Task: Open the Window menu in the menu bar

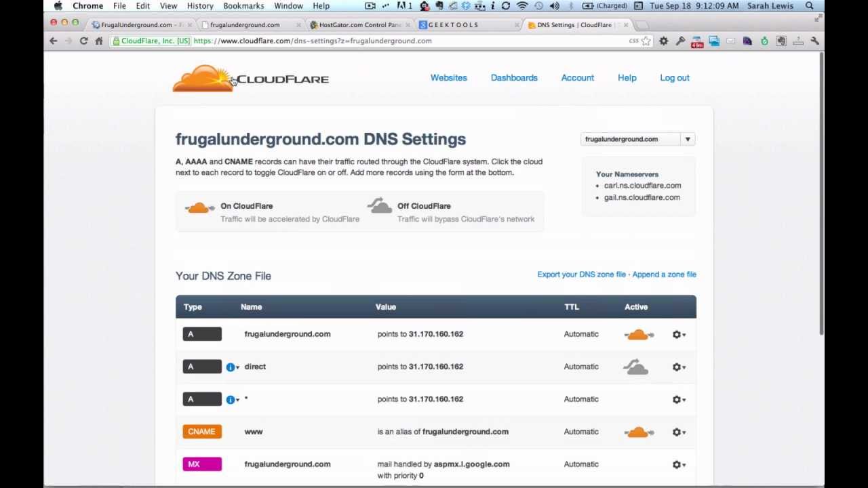Action: coord(288,6)
